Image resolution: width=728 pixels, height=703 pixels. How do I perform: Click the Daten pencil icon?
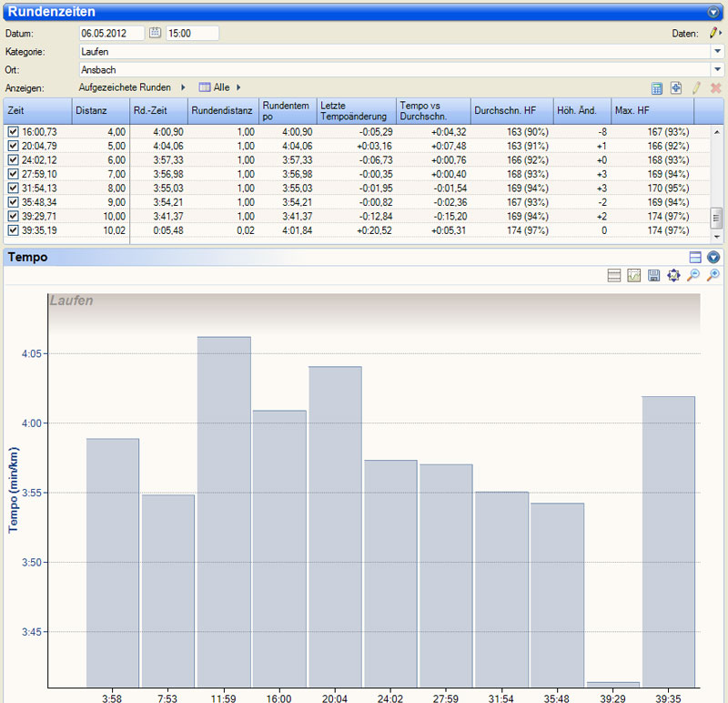[x=713, y=33]
